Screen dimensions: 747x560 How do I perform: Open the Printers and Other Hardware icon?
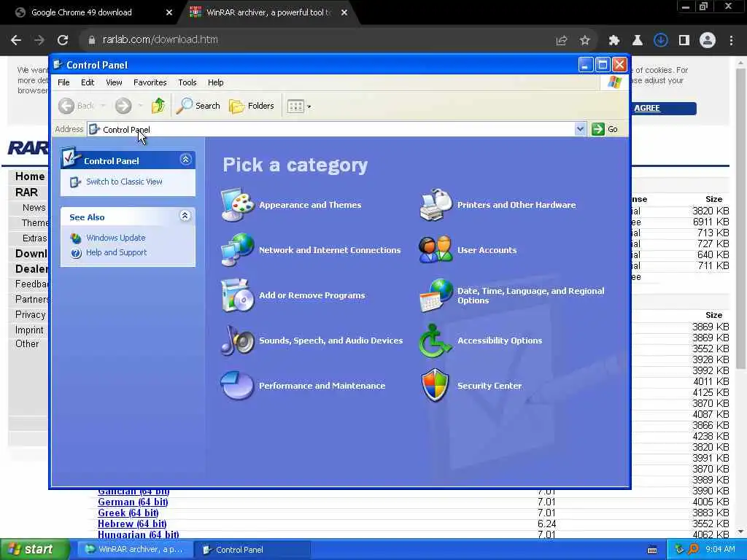436,205
